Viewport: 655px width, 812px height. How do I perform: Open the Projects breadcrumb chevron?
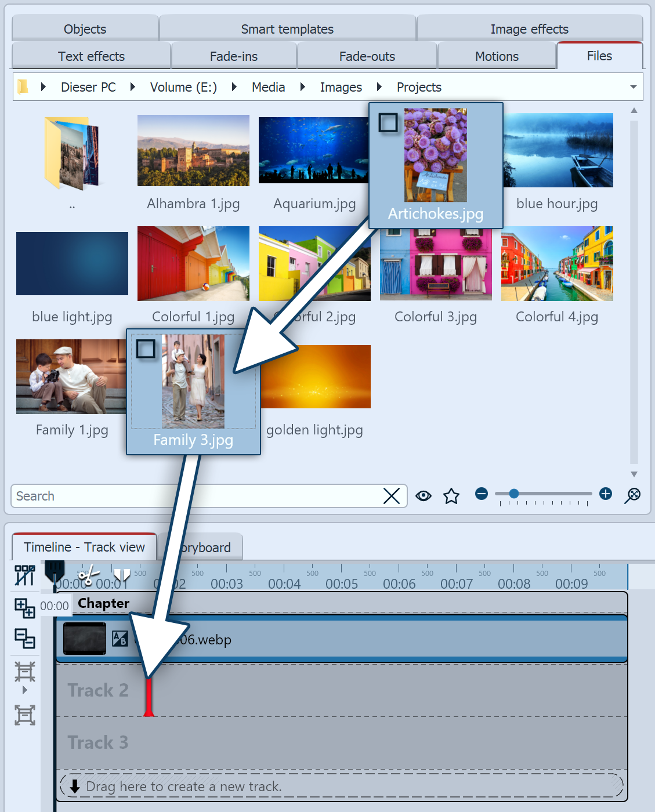(379, 87)
